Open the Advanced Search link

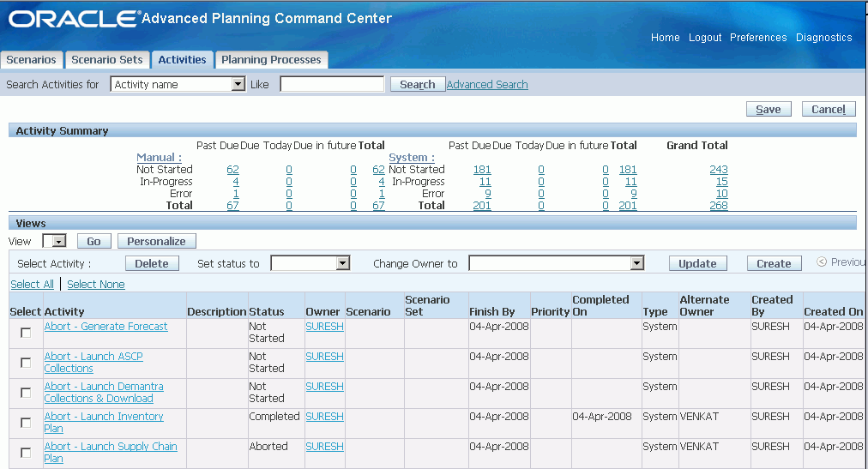pyautogui.click(x=487, y=85)
